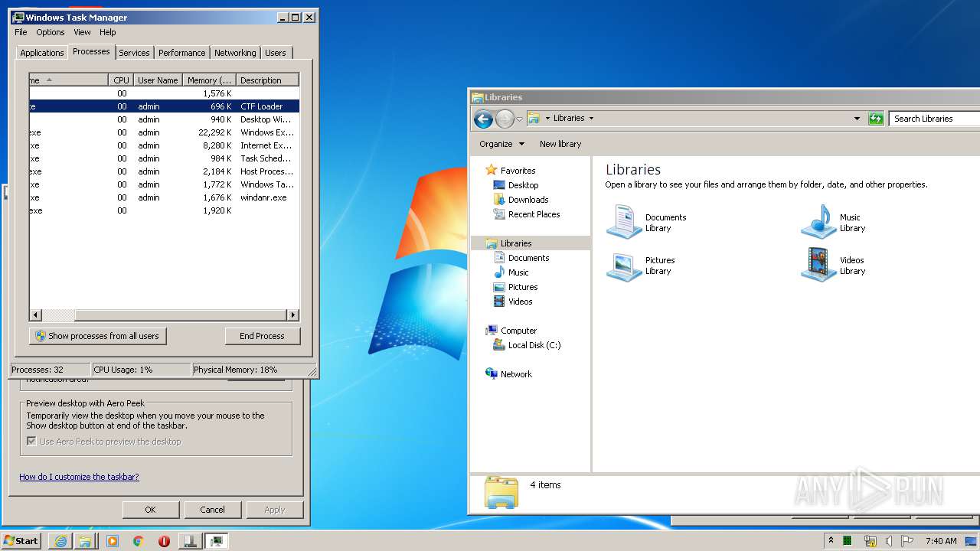Click the Start button
The image size is (980, 551).
[21, 541]
